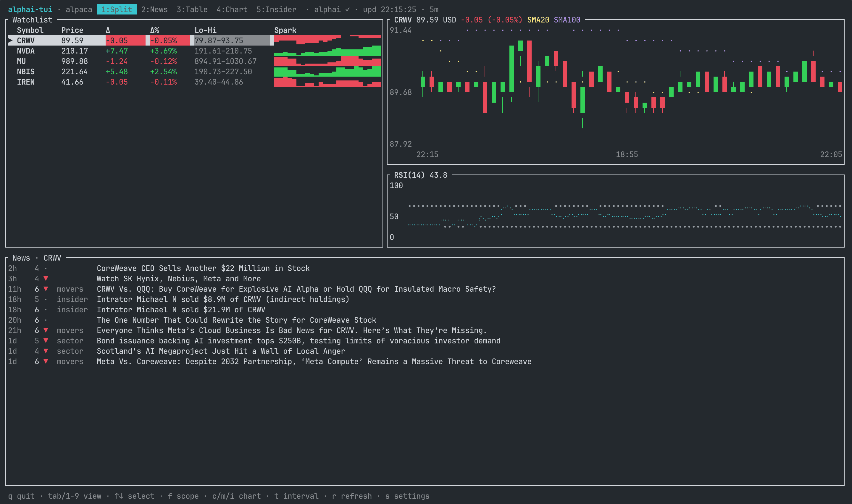Click the 5m interval indicator

[x=434, y=9]
